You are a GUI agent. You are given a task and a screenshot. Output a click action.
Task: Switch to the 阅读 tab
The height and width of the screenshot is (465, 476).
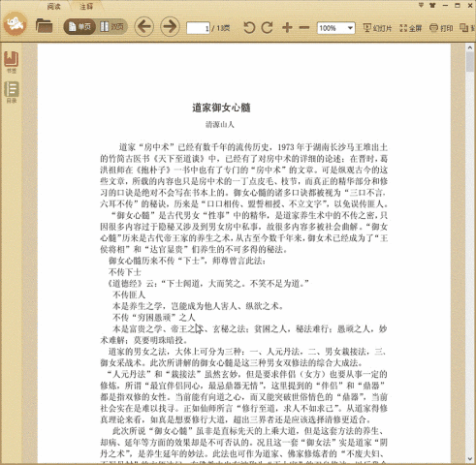click(x=53, y=7)
